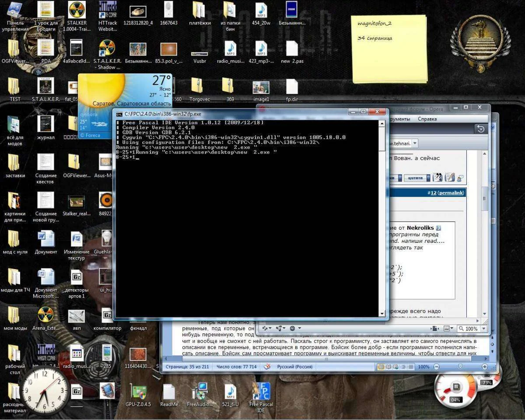Click the yellow sticky note magnitofon_2
Viewport: 525px width, 420px height.
389,48
